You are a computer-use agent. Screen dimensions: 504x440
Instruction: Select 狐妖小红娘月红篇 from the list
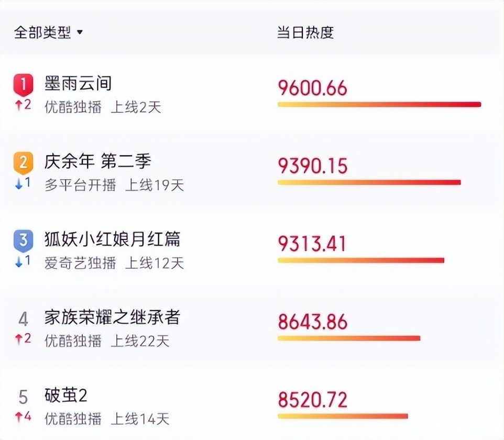point(113,239)
